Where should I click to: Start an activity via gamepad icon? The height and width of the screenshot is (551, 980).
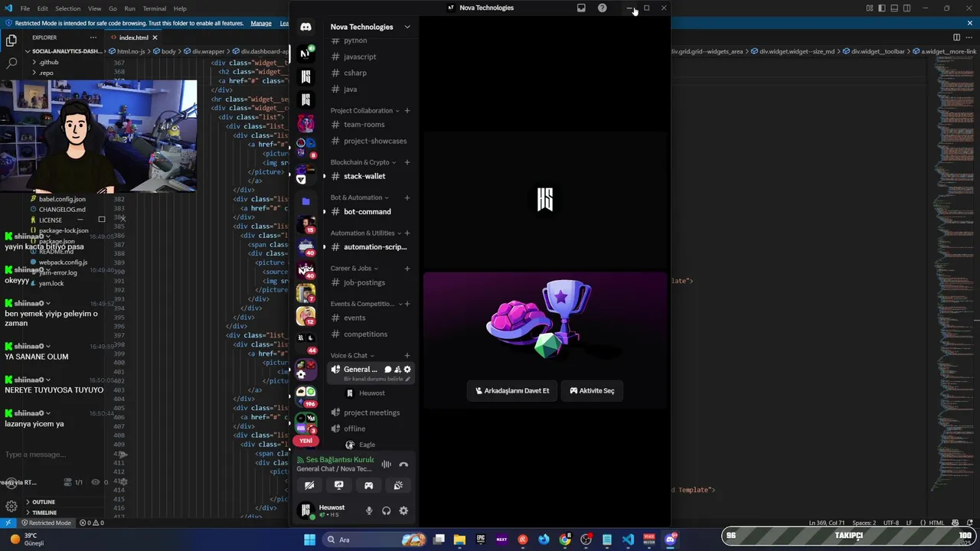[368, 485]
